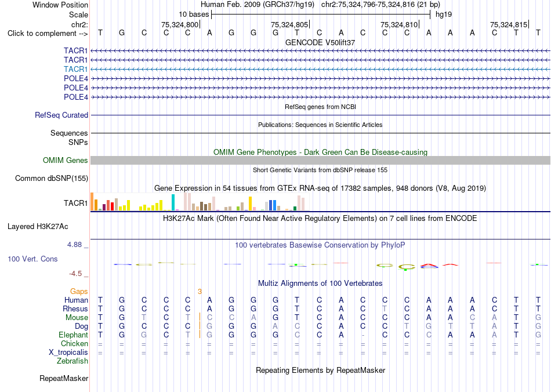Click position marker 75,324,805
The image size is (551, 392).
[289, 24]
